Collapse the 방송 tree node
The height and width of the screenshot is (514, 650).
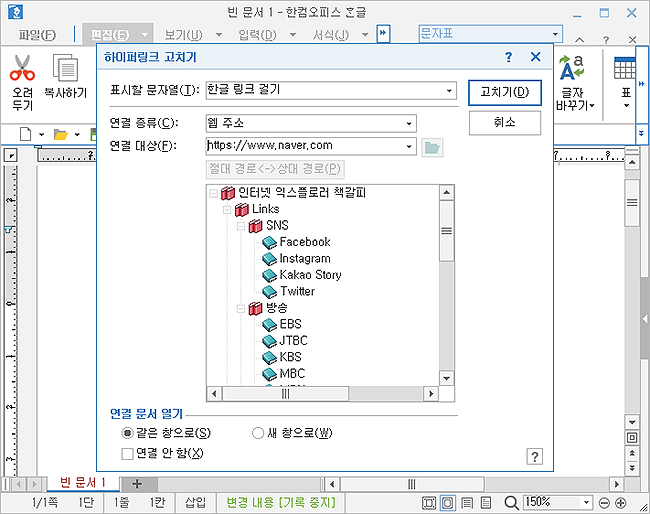tap(241, 309)
